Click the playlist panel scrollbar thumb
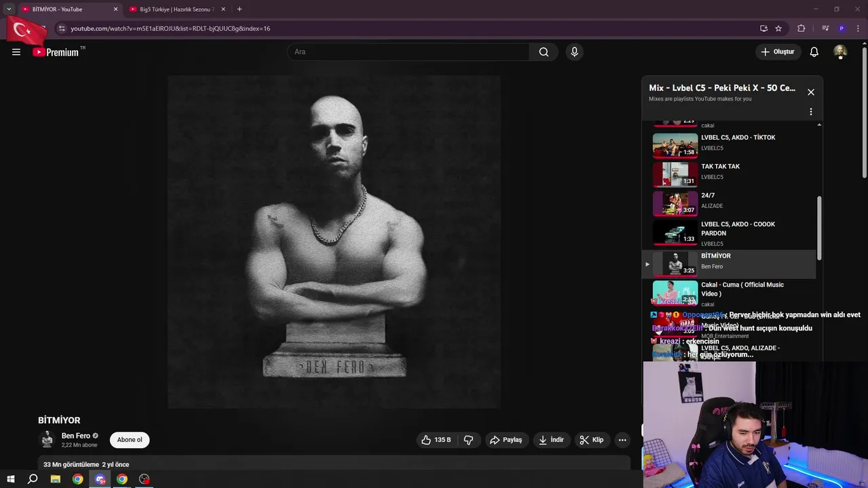The width and height of the screenshot is (868, 488). [x=819, y=228]
